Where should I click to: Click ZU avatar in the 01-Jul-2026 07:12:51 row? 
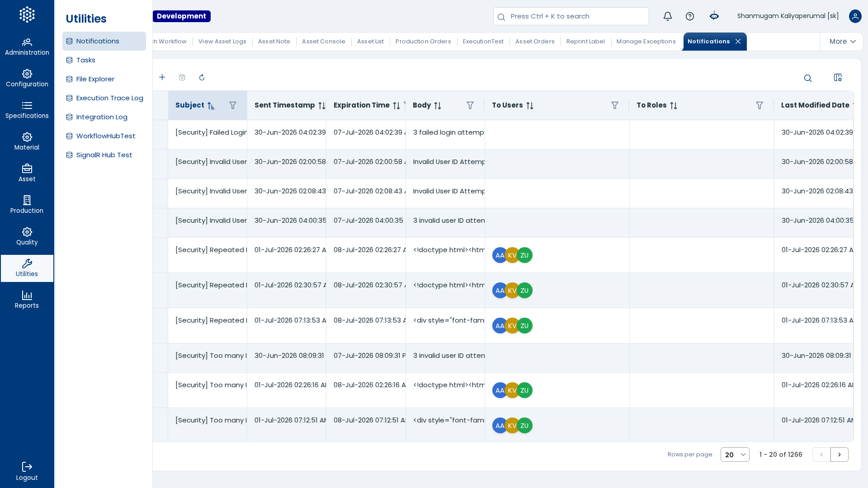point(524,426)
